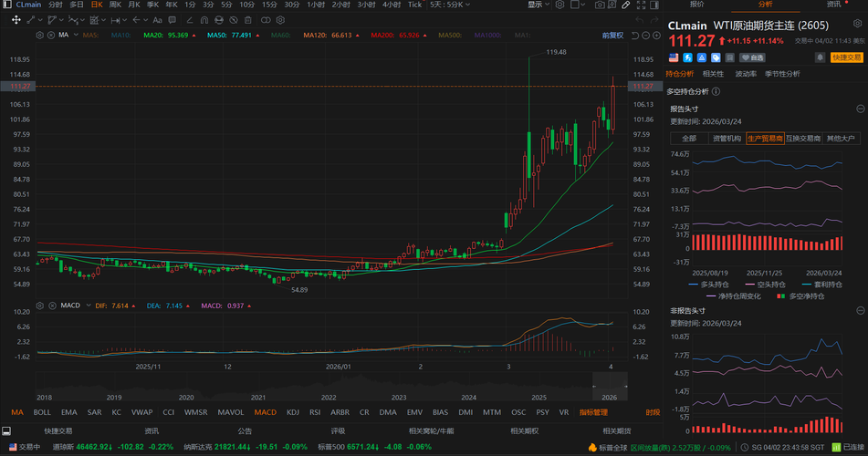Reset chart zoom with the undo arrow
The width and height of the screenshot is (868, 456).
coord(635,36)
